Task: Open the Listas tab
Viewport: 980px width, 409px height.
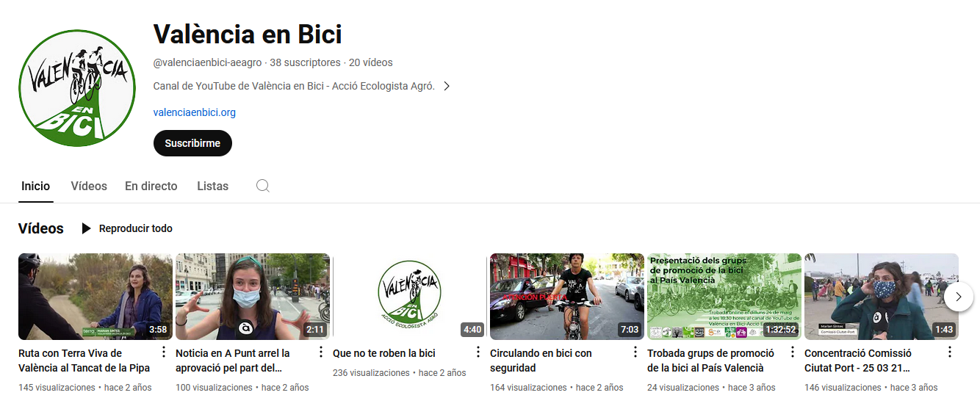Action: [x=212, y=186]
